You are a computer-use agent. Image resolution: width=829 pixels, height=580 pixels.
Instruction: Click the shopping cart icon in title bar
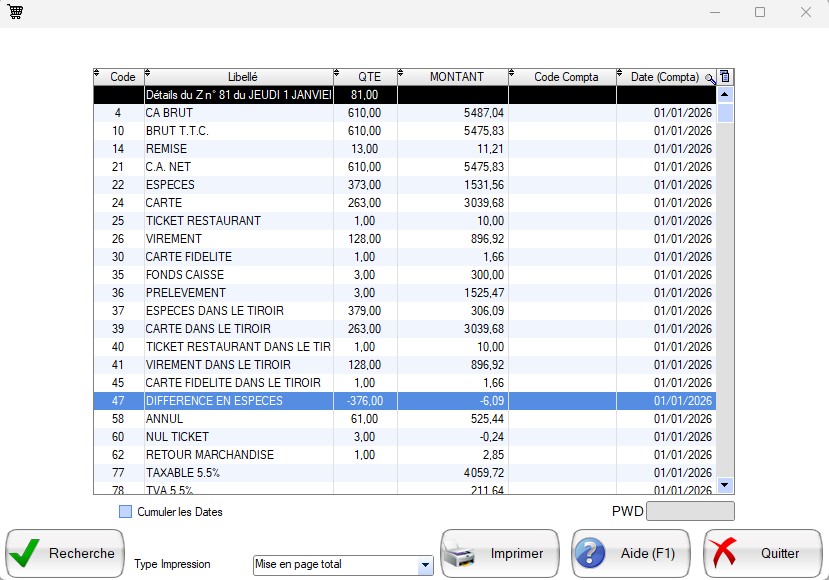(x=16, y=12)
